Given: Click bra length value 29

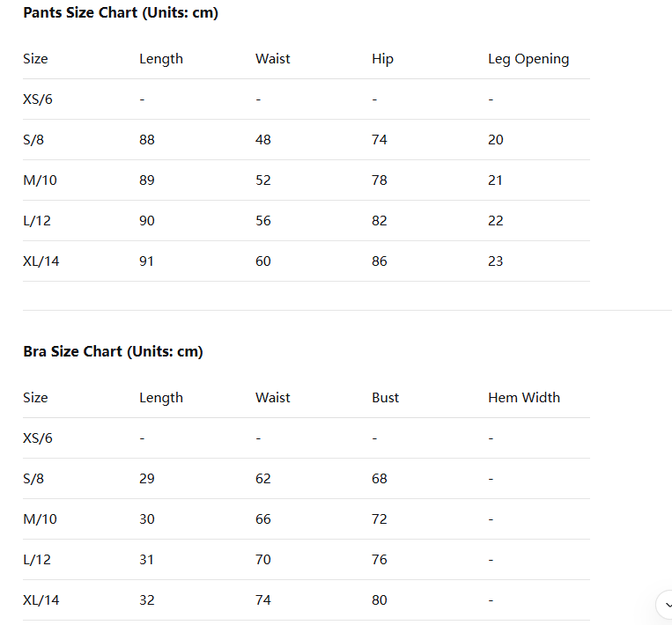Looking at the screenshot, I should [x=147, y=479].
